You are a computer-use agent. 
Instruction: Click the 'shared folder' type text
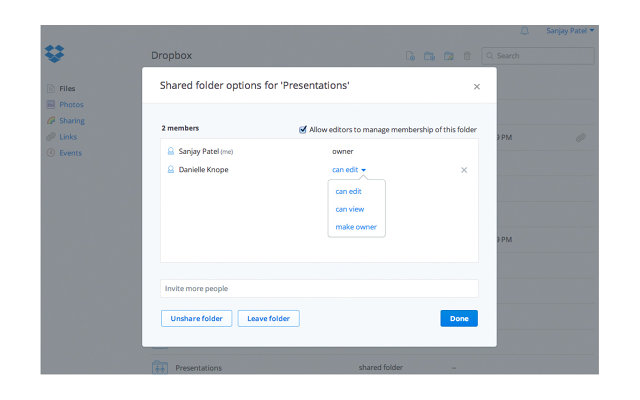[x=381, y=367]
